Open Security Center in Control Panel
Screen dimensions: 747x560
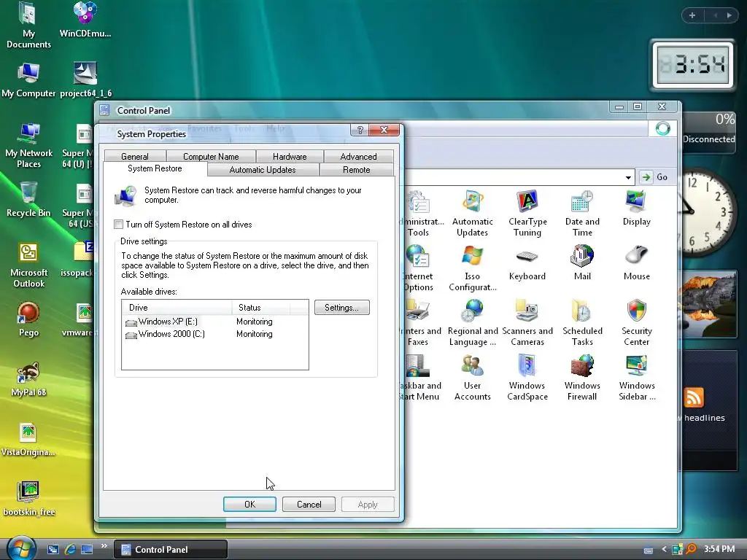pos(636,323)
